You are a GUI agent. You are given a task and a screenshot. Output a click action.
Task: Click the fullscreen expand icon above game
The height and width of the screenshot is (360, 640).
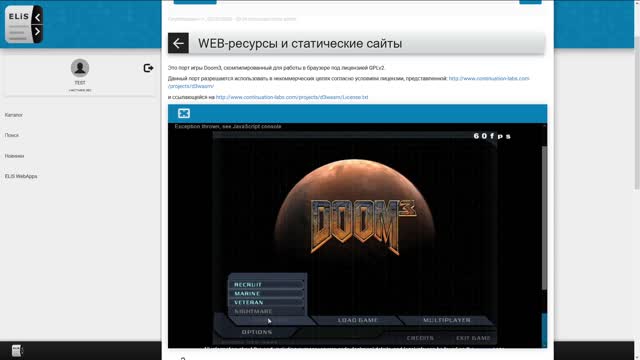(x=184, y=113)
